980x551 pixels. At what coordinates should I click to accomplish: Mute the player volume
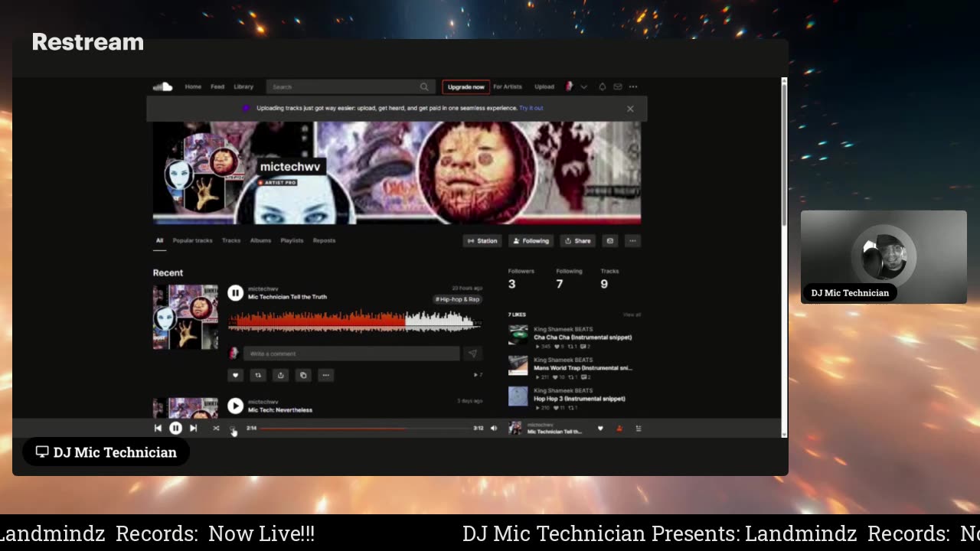coord(494,429)
